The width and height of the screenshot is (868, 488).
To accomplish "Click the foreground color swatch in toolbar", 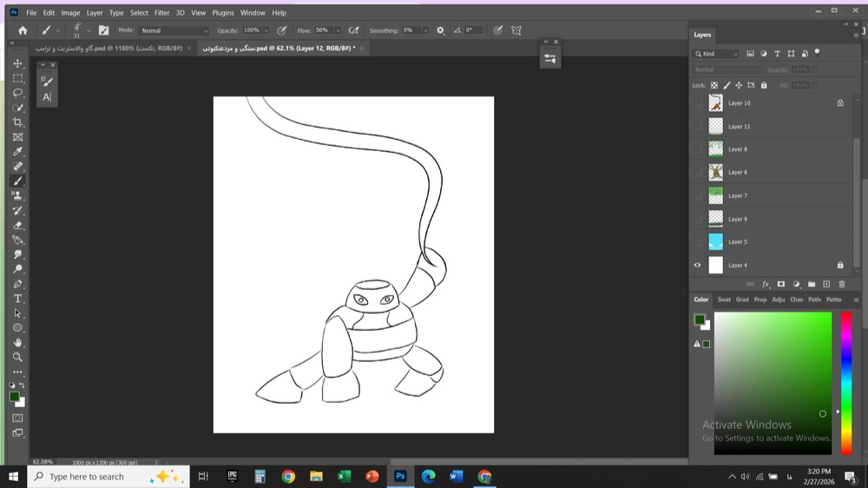I will tap(14, 397).
